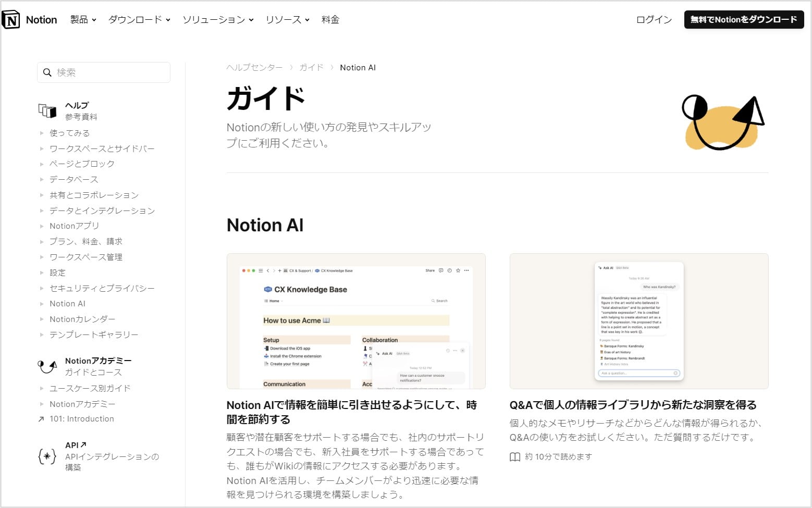Expand ワークスペースとサイドバー section
Viewport: 812px width, 508px height.
click(x=42, y=148)
